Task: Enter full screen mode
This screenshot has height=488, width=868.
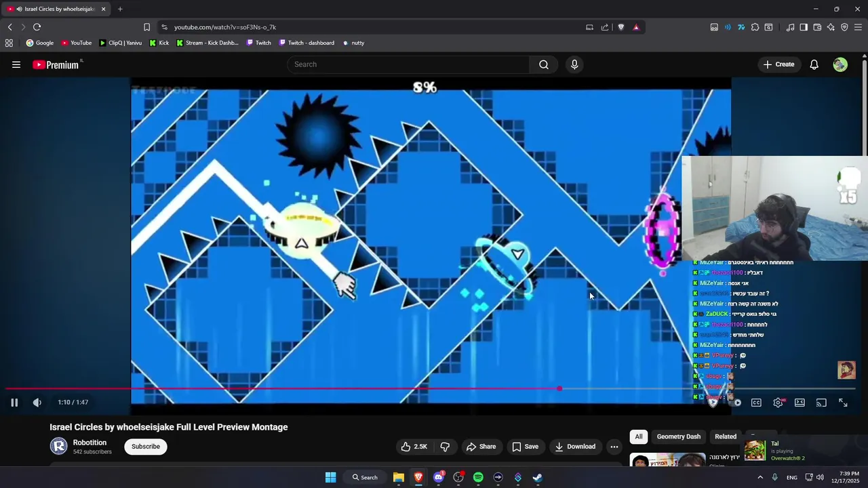Action: (x=843, y=403)
